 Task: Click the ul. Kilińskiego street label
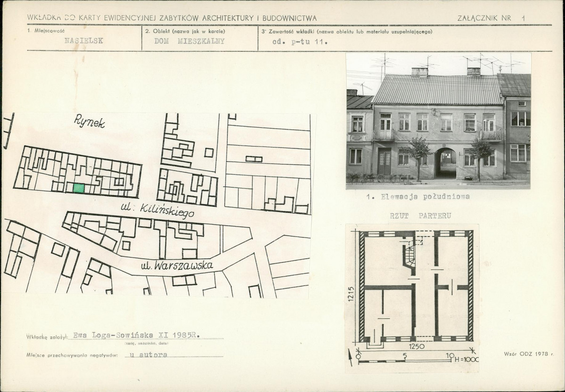tap(157, 211)
